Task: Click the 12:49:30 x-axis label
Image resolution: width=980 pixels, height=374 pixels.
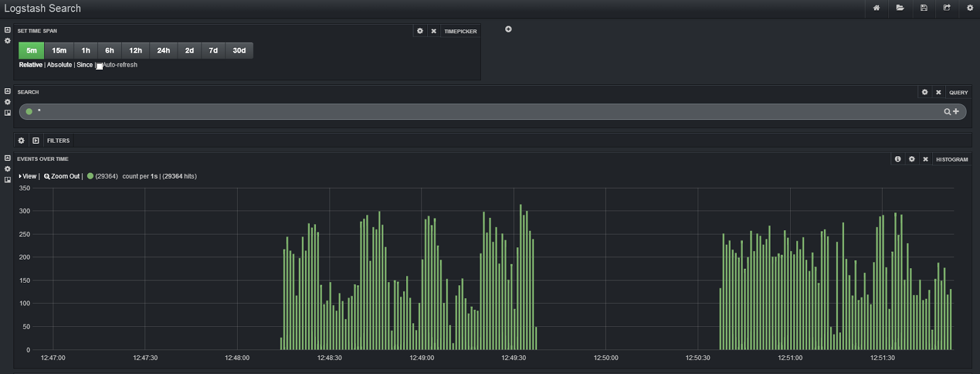Action: tap(513, 357)
